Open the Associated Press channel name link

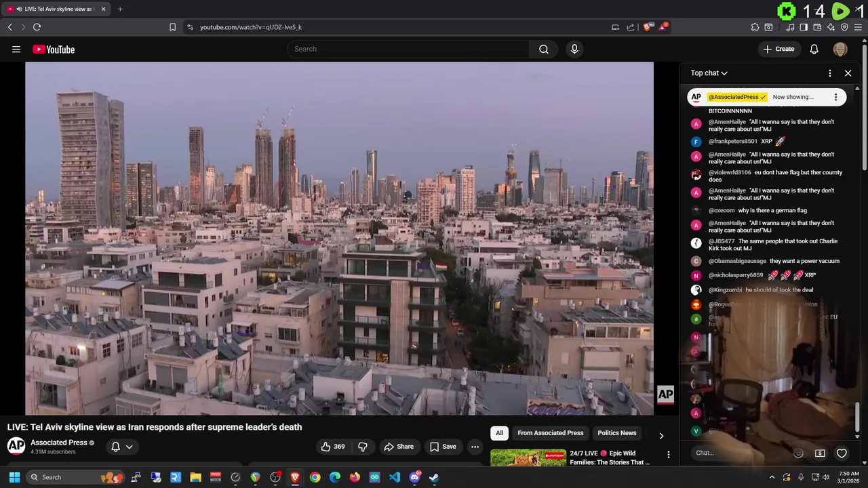tap(59, 443)
